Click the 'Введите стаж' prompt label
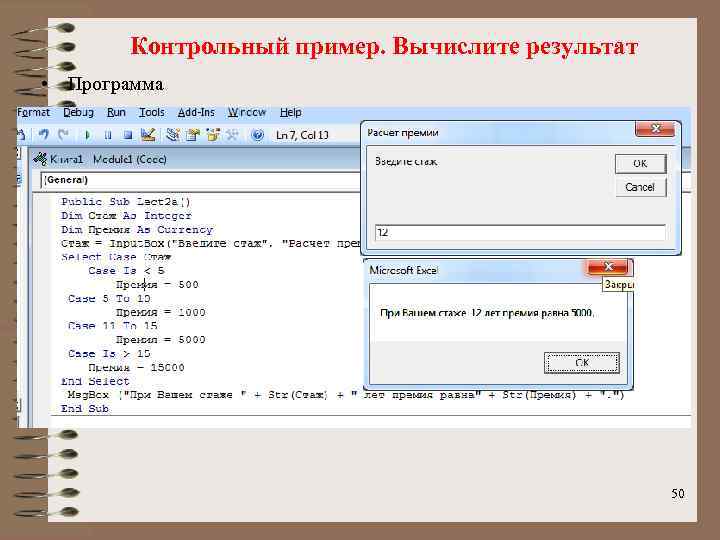 (406, 161)
